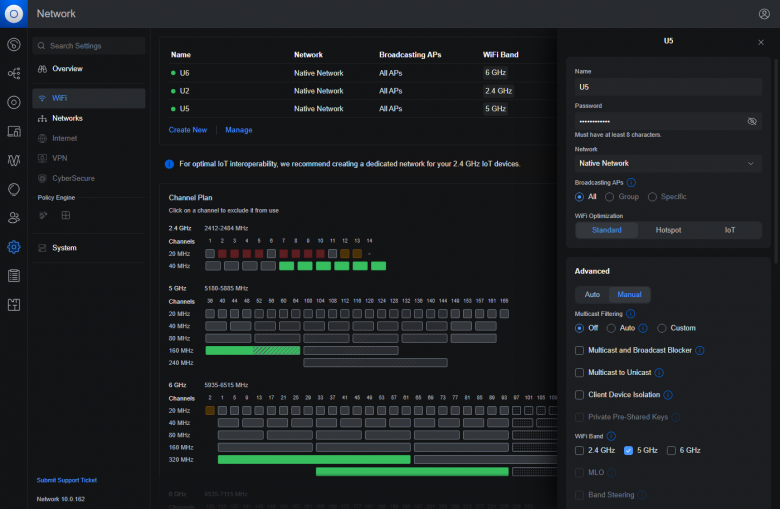
Task: Click the UniFi logo at top left
Action: coord(14,14)
